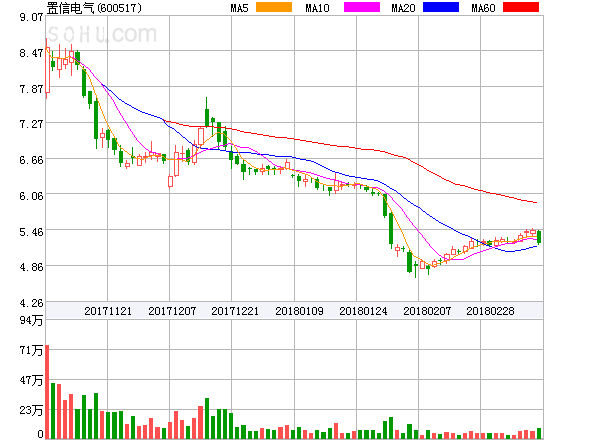Click the magenta MA10 legend swatch

coord(362,7)
